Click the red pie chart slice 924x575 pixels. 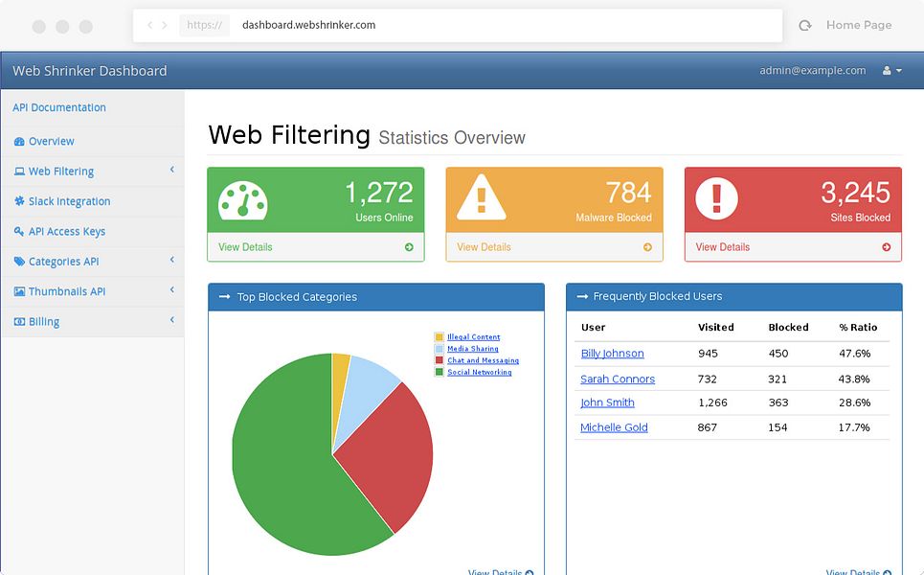click(x=394, y=454)
